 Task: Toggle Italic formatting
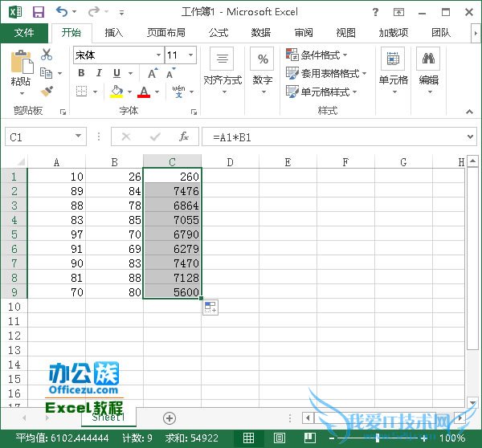point(99,73)
